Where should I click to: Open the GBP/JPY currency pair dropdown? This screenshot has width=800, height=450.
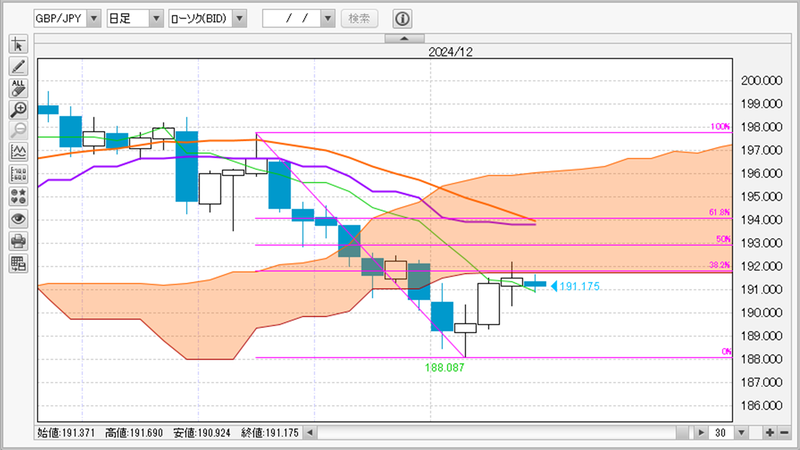point(67,18)
